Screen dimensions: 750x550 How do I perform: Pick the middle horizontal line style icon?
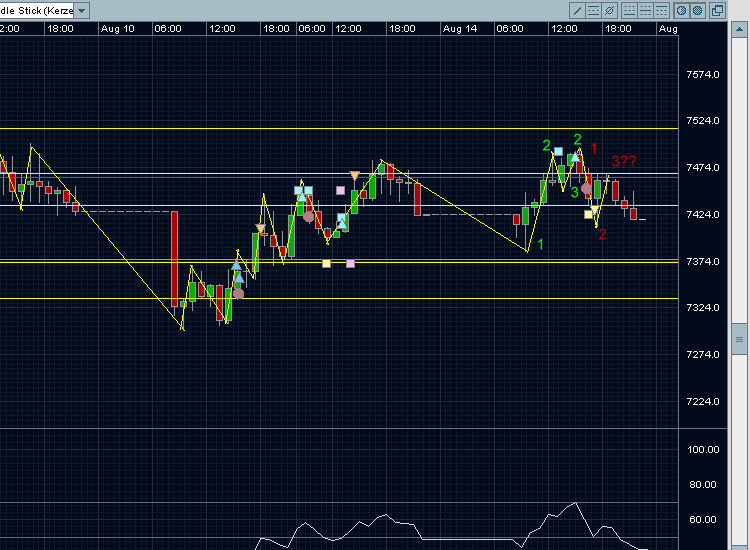point(645,10)
